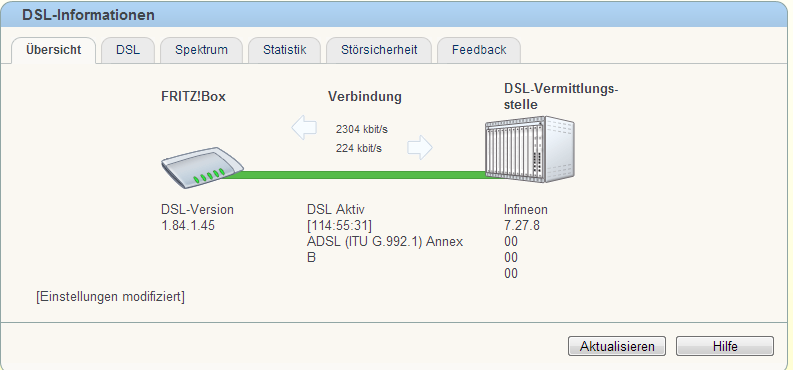Screen dimensions: 793x370
Task: Switch to the DSL tab
Action: click(128, 50)
